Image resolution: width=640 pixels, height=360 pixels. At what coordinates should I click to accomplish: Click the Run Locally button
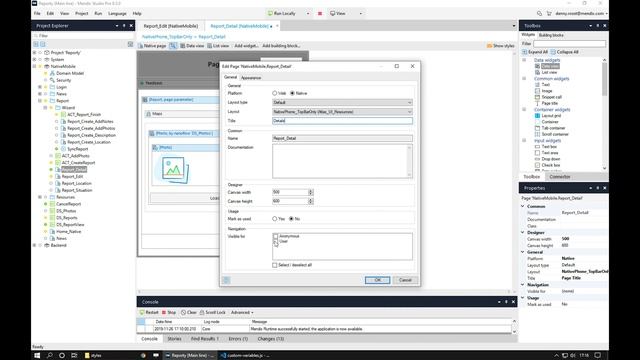(282, 13)
